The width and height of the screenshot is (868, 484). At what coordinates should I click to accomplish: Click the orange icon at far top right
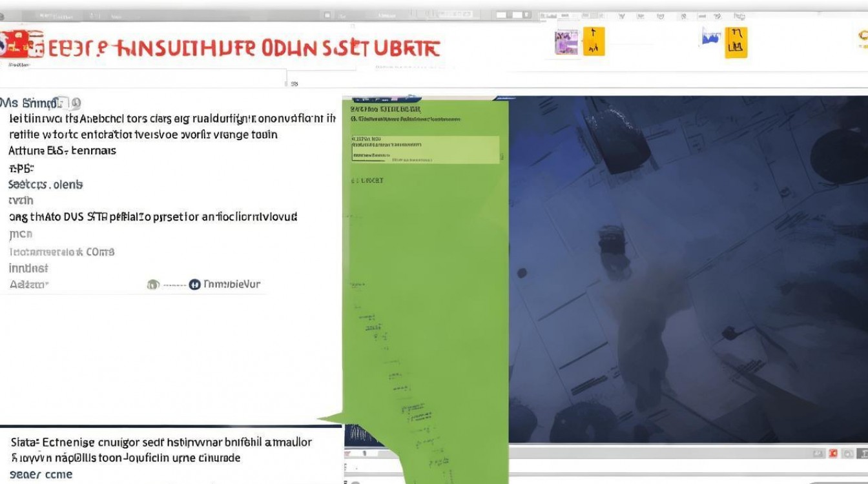(x=863, y=35)
